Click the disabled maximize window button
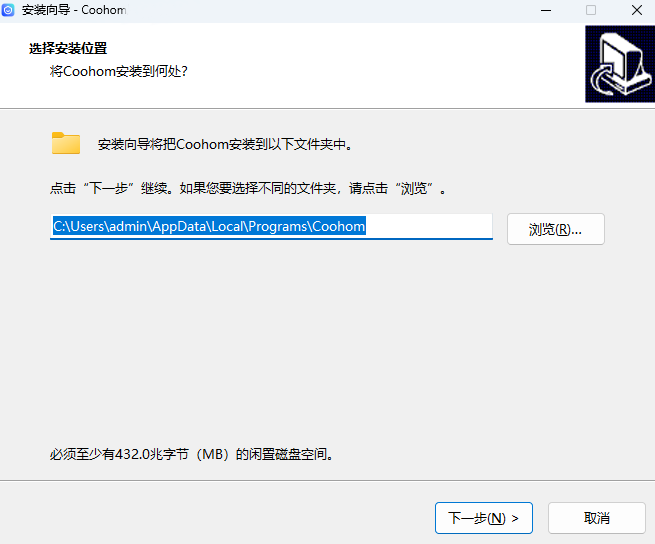Viewport: 655px width, 544px height. coord(591,10)
